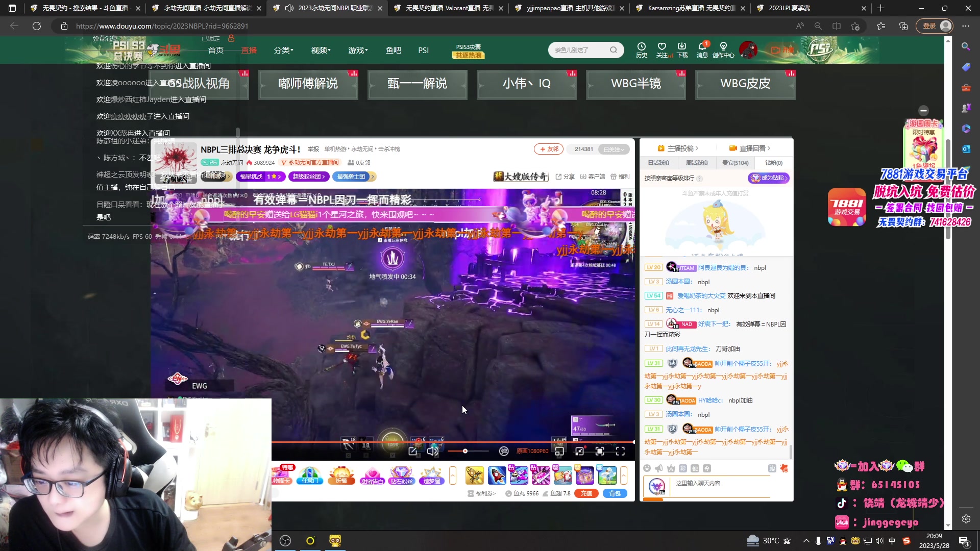Open the 关注 follow heart icon

coord(662,49)
